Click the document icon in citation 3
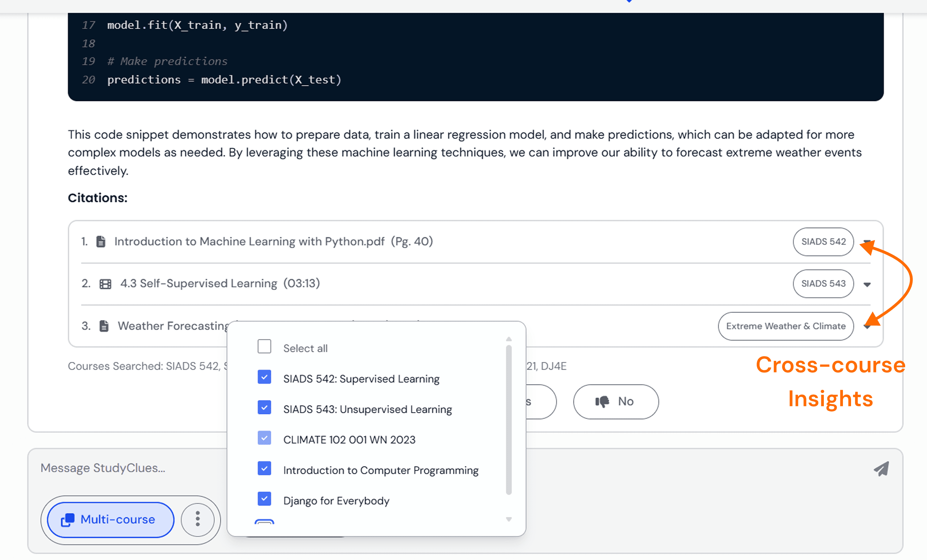927x560 pixels. (x=104, y=326)
